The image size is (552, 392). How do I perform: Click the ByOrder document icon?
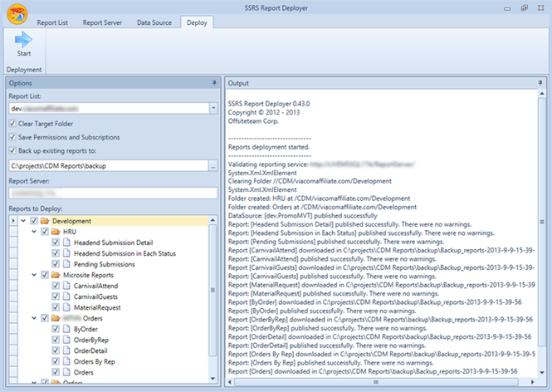[66, 329]
